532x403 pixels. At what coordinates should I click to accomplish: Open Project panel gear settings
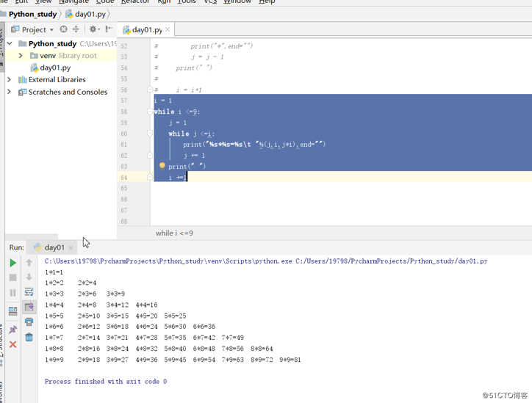tap(94, 29)
